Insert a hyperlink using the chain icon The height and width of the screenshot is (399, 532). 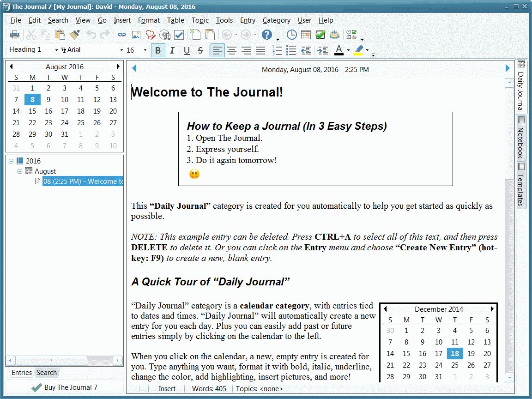122,35
